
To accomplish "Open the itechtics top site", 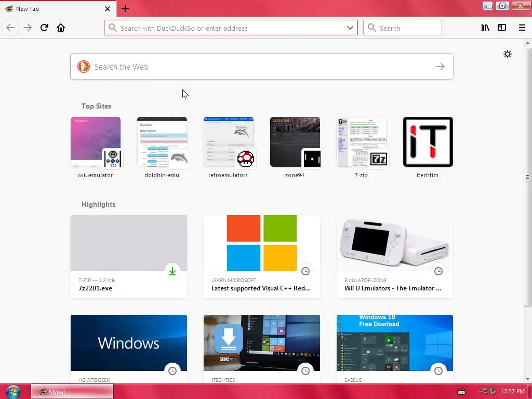I will pos(428,147).
